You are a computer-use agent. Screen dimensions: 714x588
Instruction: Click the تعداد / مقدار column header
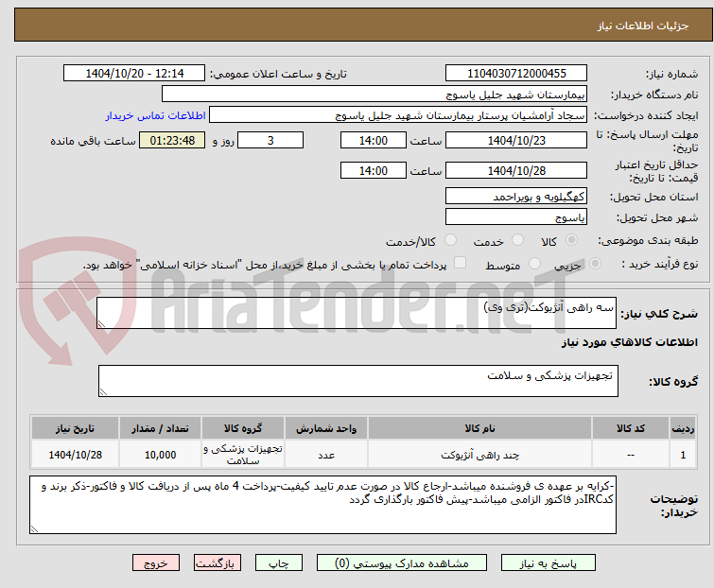[160, 428]
